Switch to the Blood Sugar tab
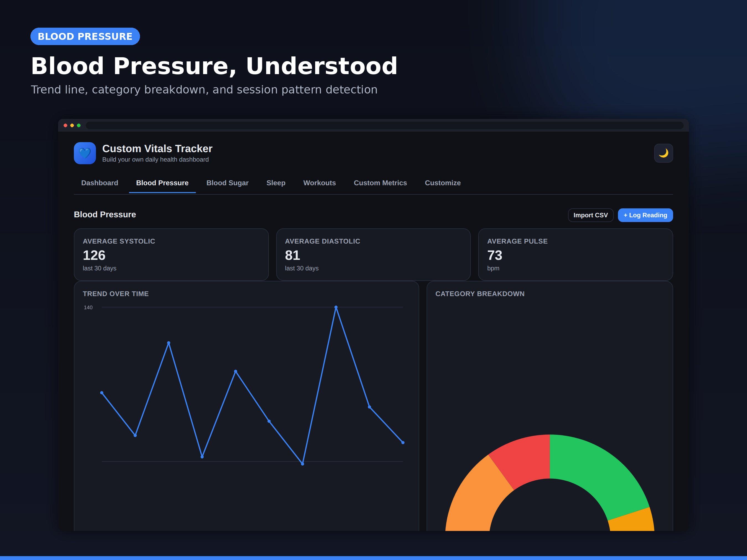 pyautogui.click(x=227, y=183)
